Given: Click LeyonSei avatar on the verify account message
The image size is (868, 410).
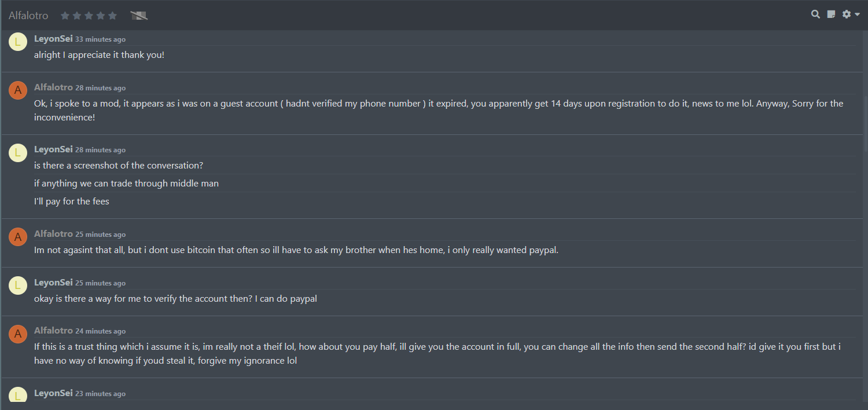Looking at the screenshot, I should pos(18,285).
